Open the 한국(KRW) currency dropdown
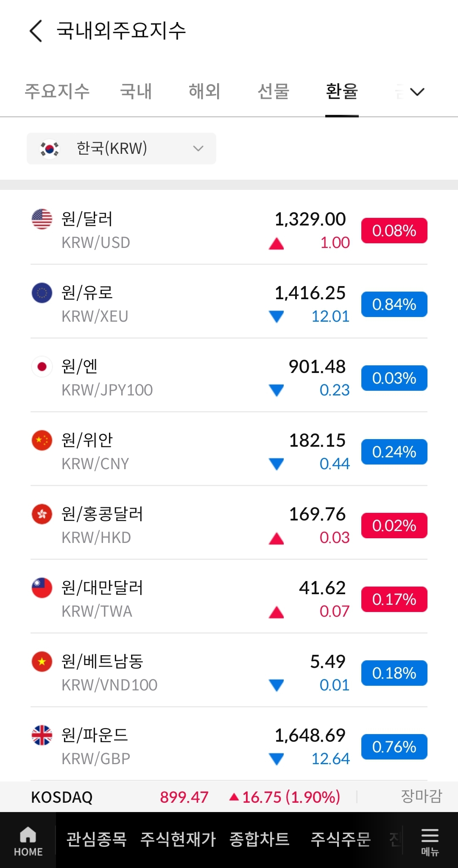The height and width of the screenshot is (868, 458). (121, 149)
